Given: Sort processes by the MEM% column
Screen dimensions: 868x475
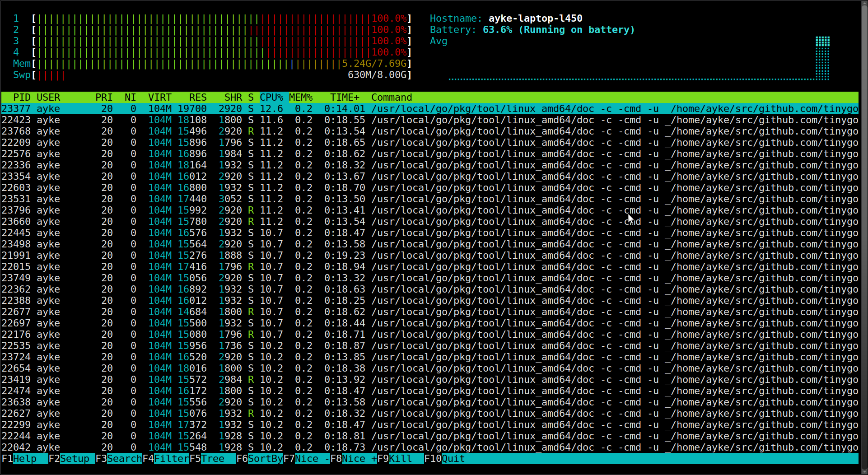Looking at the screenshot, I should point(301,97).
